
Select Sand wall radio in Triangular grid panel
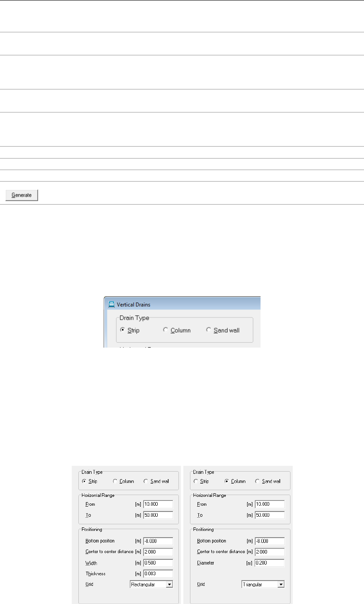[269, 481]
